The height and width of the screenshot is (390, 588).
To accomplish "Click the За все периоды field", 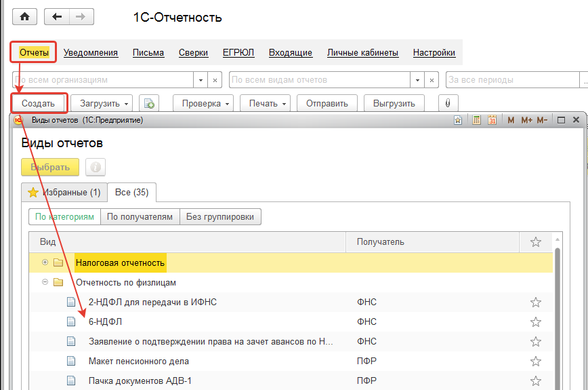I will 512,80.
